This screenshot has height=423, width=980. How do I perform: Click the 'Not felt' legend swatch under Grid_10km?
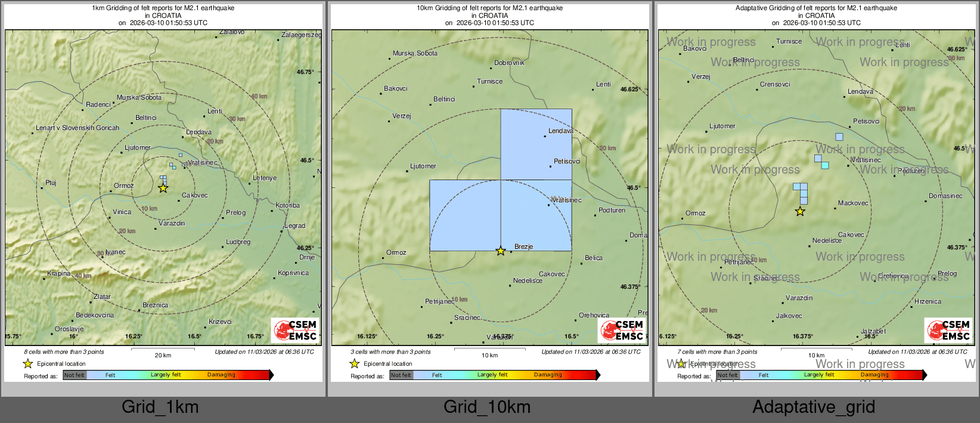[401, 375]
